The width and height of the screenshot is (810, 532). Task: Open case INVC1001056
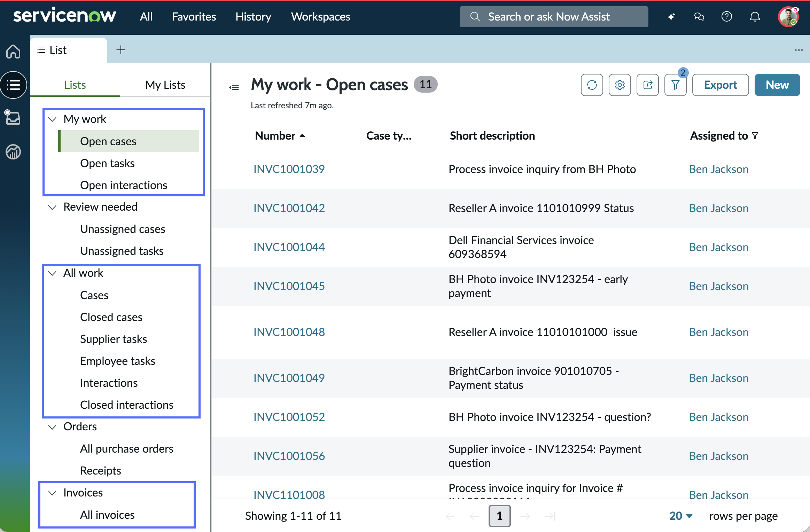289,456
